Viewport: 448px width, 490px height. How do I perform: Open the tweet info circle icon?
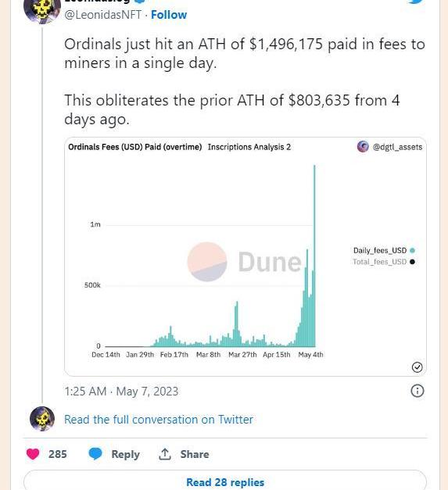pyautogui.click(x=418, y=391)
